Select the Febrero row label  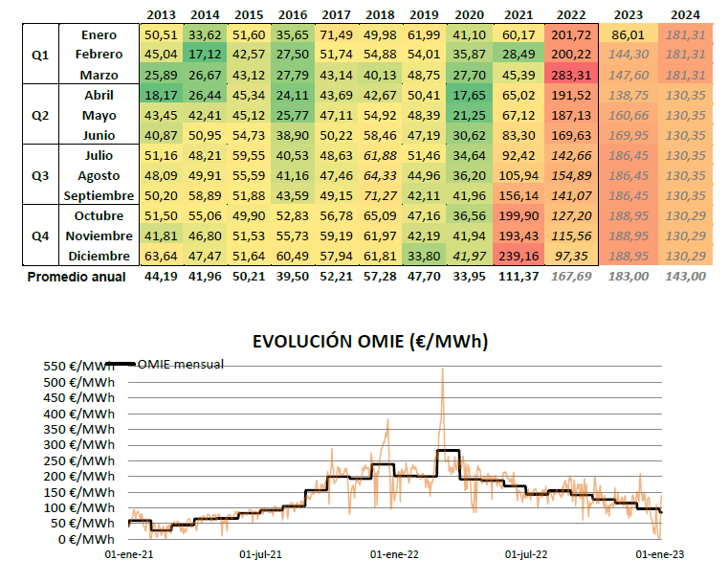pyautogui.click(x=99, y=55)
